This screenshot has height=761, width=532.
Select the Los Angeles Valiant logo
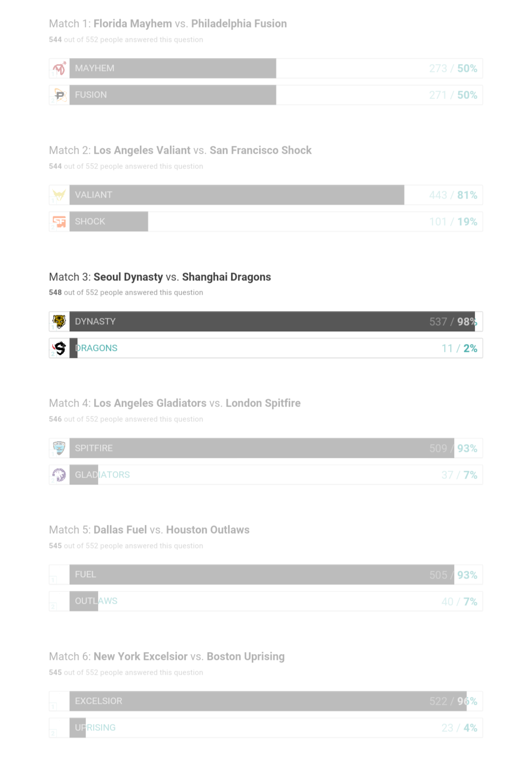pyautogui.click(x=59, y=195)
